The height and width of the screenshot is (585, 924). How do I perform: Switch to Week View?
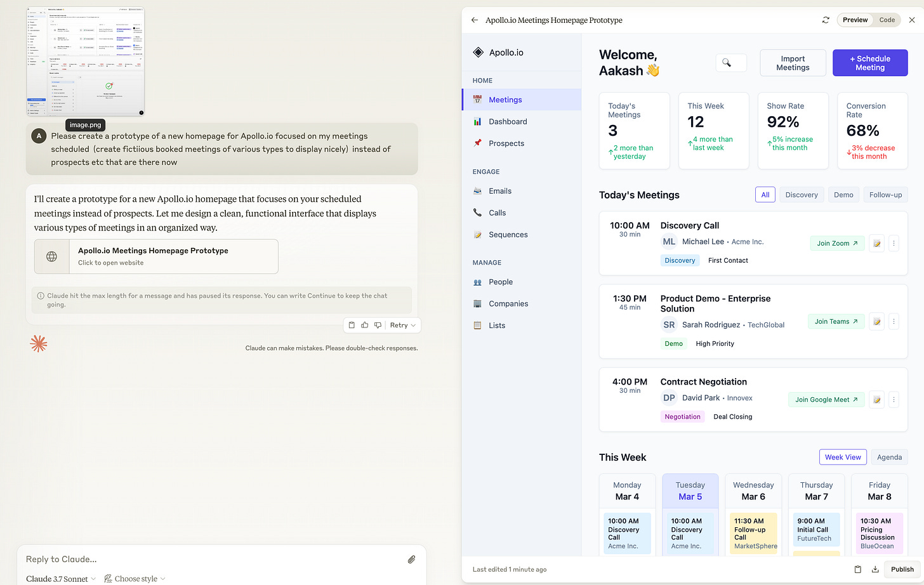(843, 457)
